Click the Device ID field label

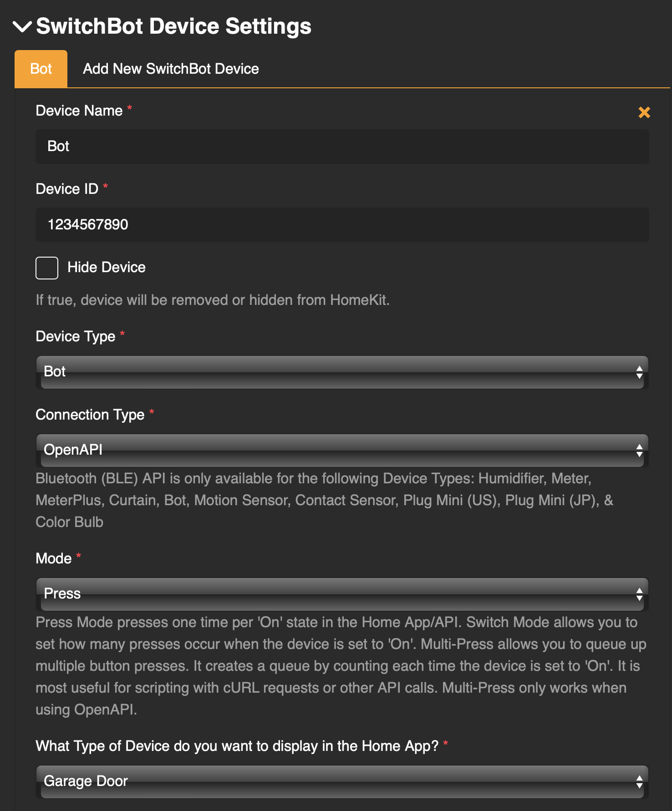coord(67,189)
